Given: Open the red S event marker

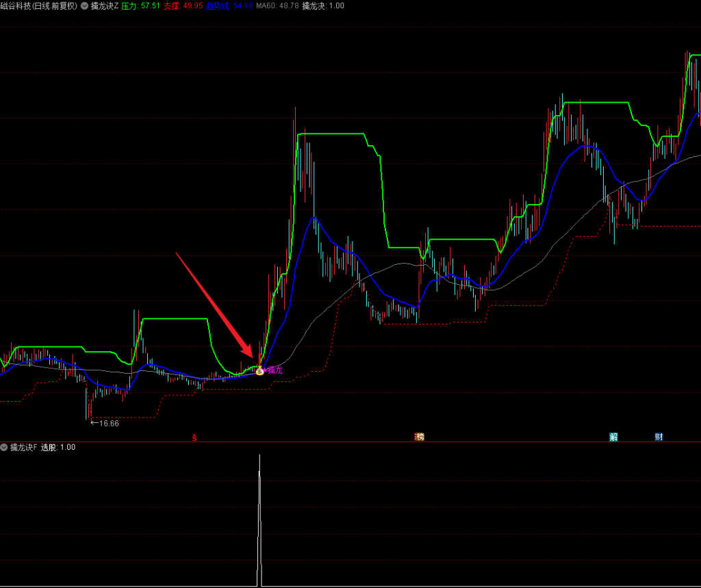Looking at the screenshot, I should (194, 437).
